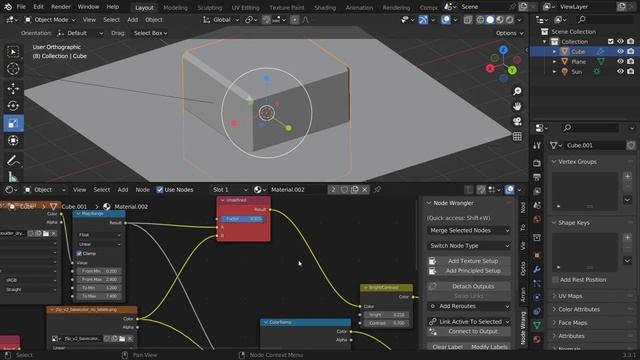Toggle X-ray mode in viewport header
Viewport: 640px width, 360px height.
[468, 20]
